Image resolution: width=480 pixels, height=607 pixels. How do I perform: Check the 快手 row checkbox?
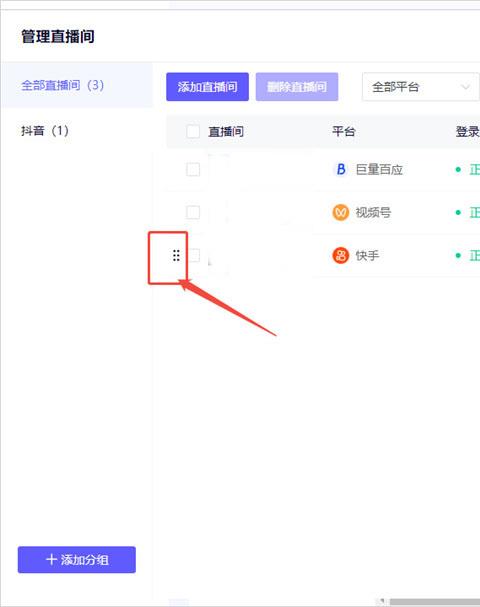click(x=194, y=255)
